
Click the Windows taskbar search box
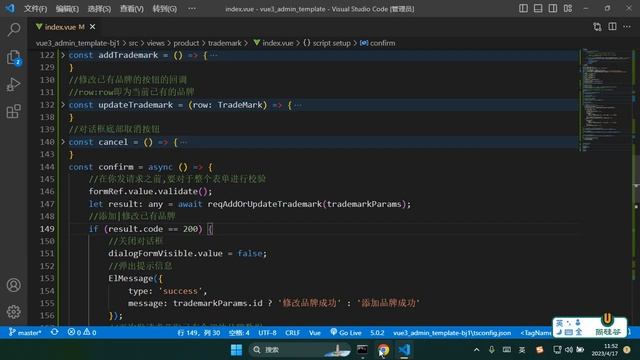(300, 350)
